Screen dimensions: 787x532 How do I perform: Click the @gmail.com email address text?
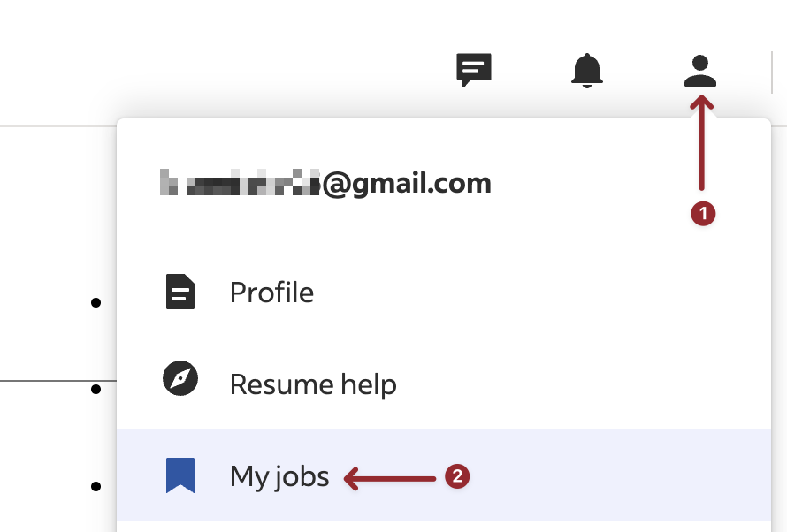point(407,184)
